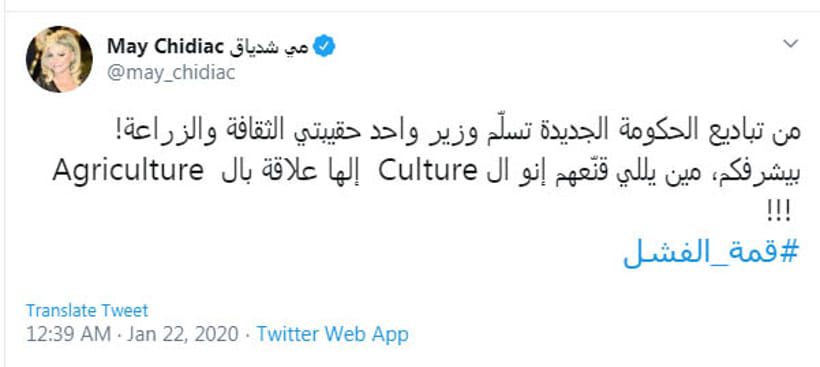The height and width of the screenshot is (367, 820).
Task: Click the Jan 22, 2020 date
Action: 183,334
